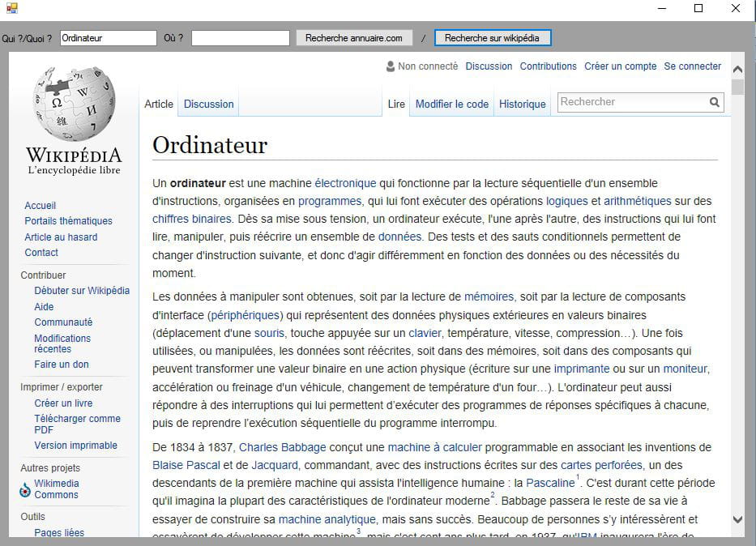The height and width of the screenshot is (546, 756).
Task: Open Modifications récentes link
Action: tap(62, 343)
